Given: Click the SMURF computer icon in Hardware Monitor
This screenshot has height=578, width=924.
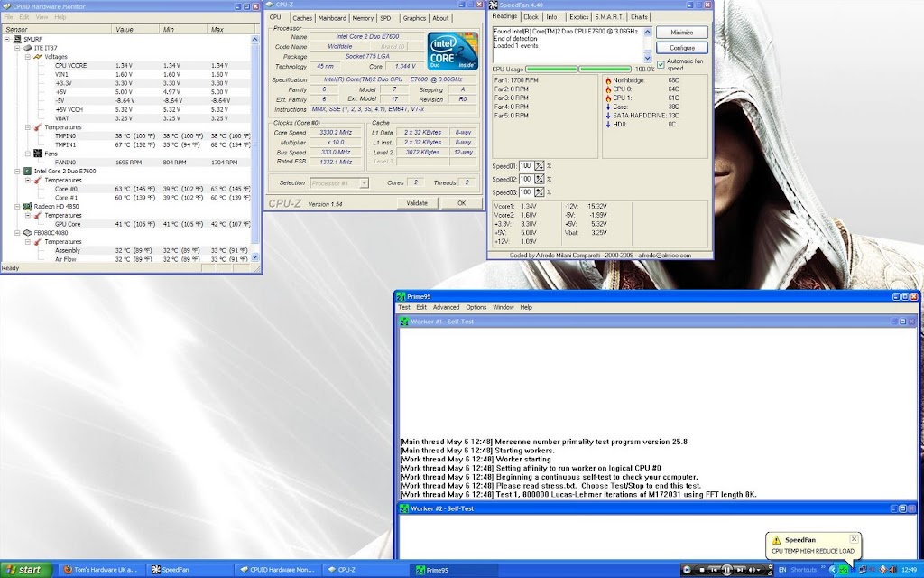Looking at the screenshot, I should [17, 39].
